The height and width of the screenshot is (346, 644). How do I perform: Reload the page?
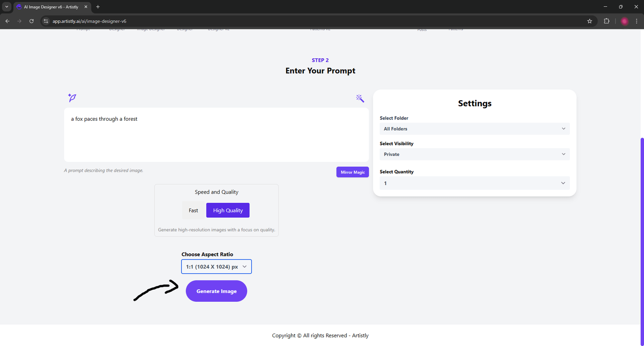(31, 21)
